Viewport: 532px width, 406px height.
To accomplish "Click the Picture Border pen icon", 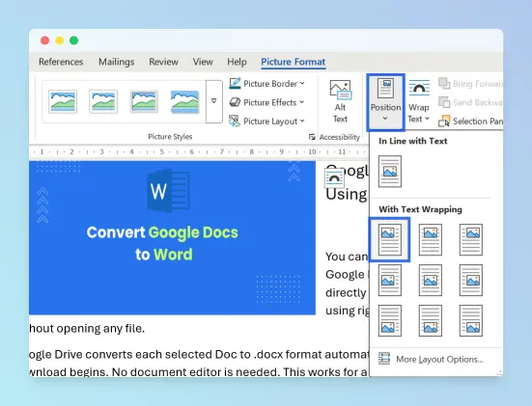I will (235, 83).
